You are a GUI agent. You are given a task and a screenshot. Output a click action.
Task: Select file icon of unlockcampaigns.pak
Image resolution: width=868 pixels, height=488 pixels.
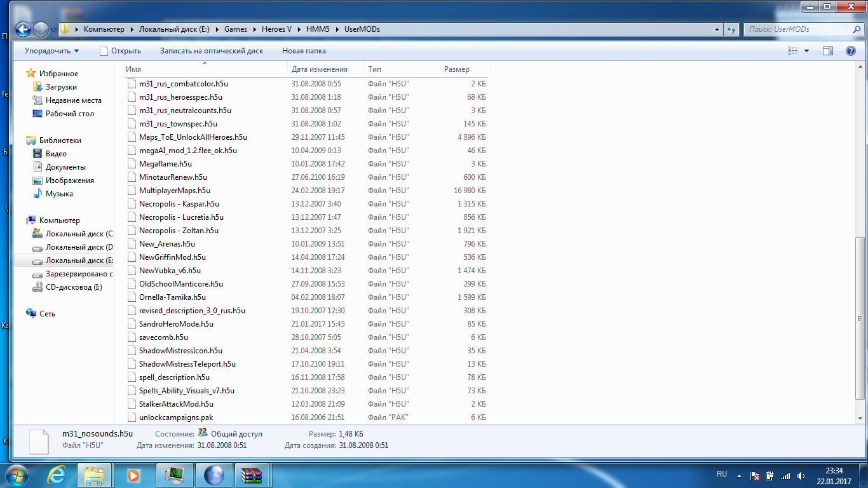tap(132, 417)
